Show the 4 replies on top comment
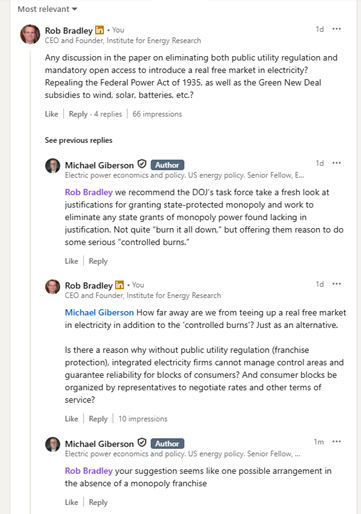Screen dimensions: 361x514 coord(108,114)
